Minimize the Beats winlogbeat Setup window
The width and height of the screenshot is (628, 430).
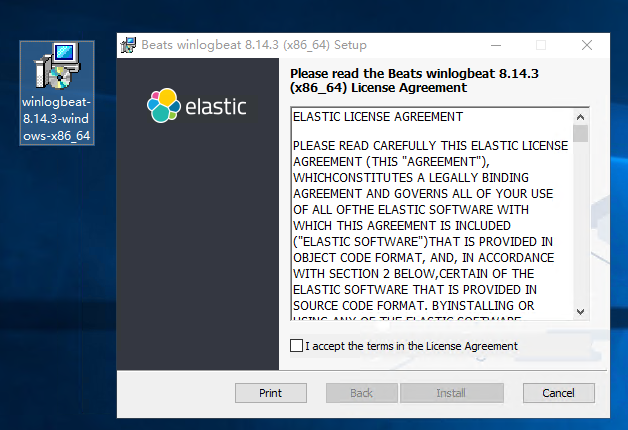coord(495,45)
